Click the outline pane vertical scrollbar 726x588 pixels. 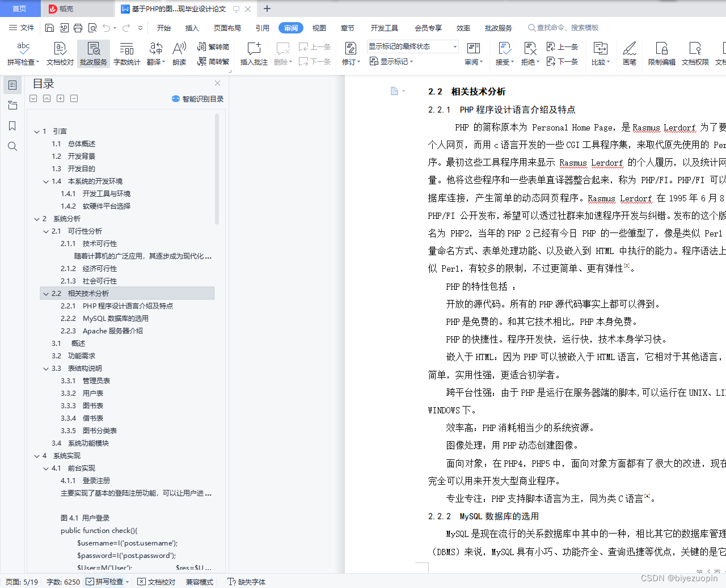[217, 170]
